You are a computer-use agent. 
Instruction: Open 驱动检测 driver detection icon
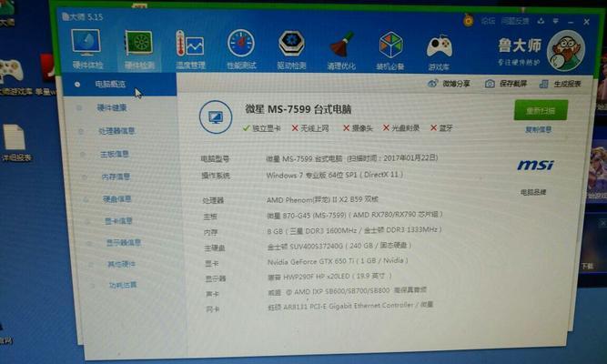point(291,45)
